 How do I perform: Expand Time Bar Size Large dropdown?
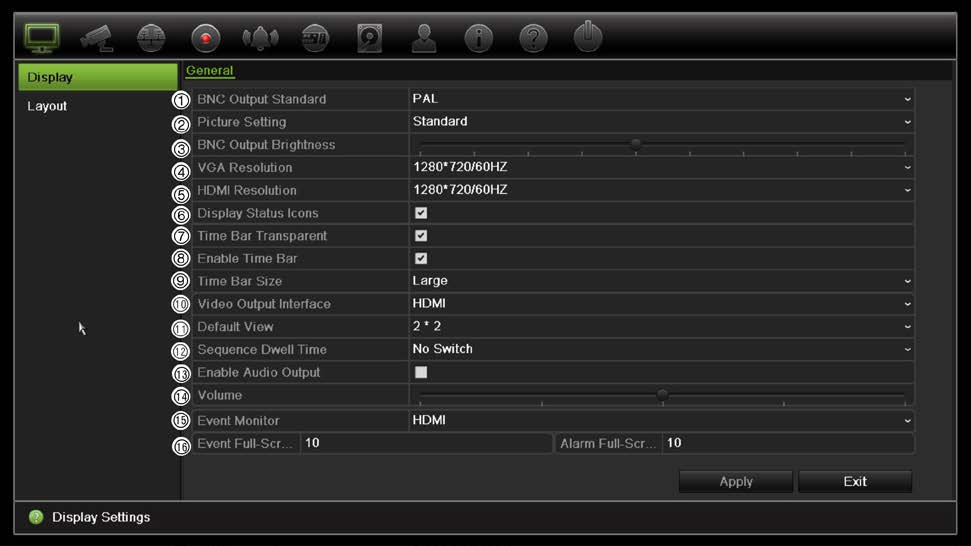coord(661,281)
